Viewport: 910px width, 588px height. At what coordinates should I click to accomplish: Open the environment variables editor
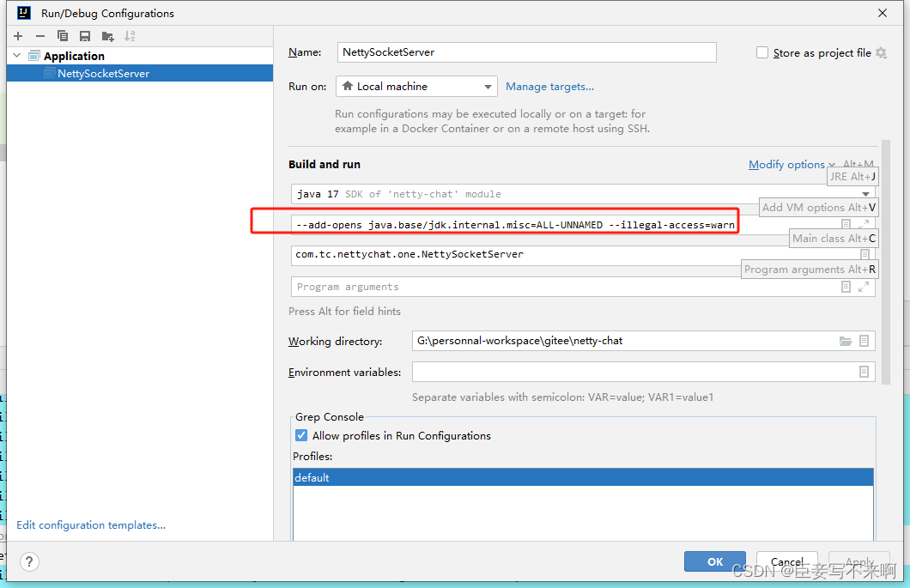click(864, 371)
